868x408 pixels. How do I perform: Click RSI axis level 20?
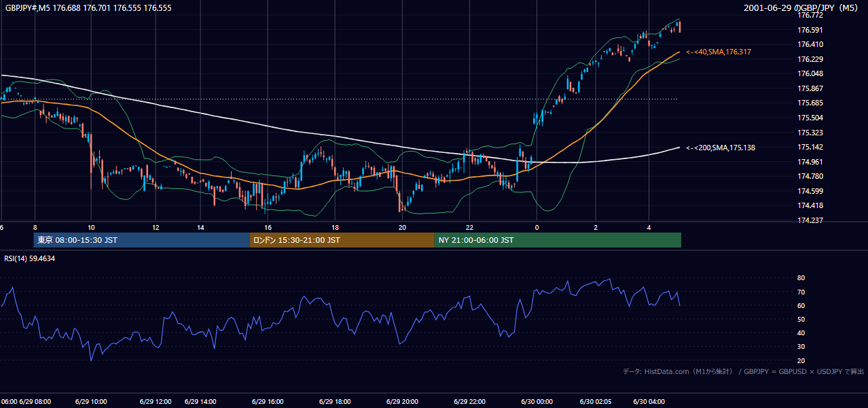(x=801, y=360)
